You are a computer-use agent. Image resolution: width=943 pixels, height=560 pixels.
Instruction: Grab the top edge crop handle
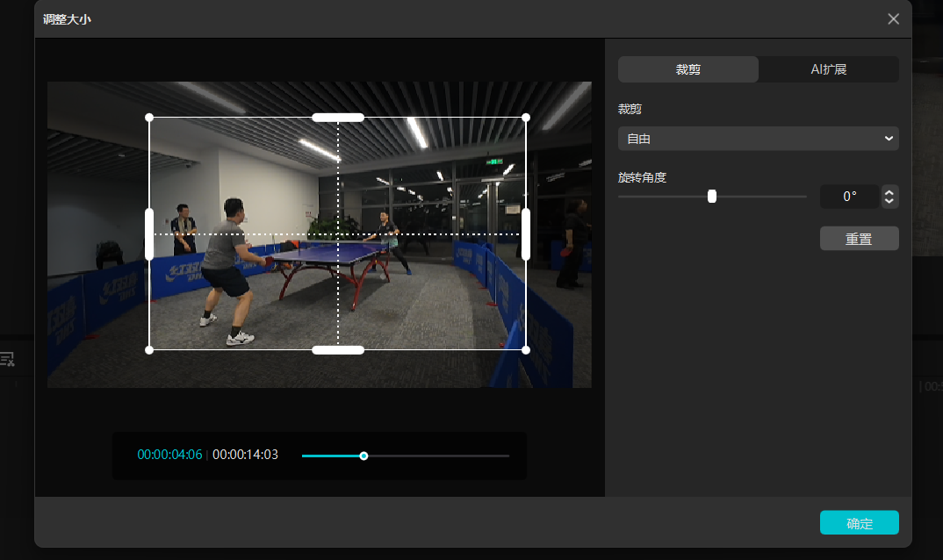[338, 118]
